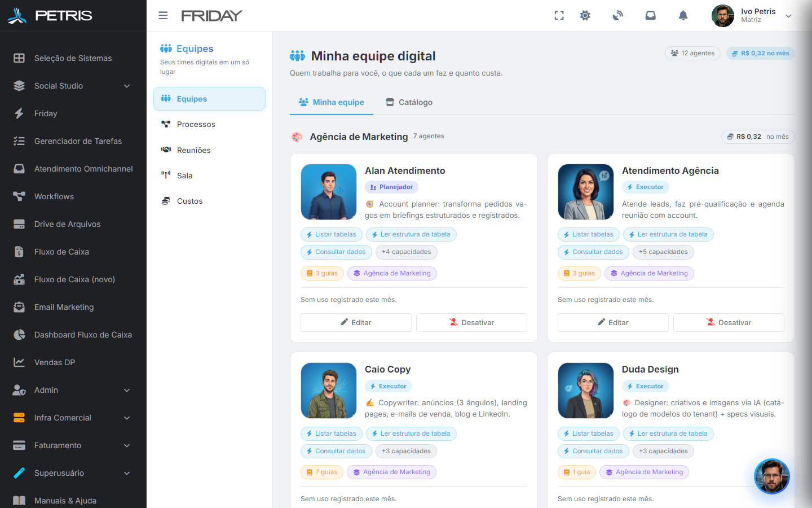Viewport: 812px width, 508px height.
Task: Click the Ivo Petris profile photo
Action: pyautogui.click(x=723, y=16)
